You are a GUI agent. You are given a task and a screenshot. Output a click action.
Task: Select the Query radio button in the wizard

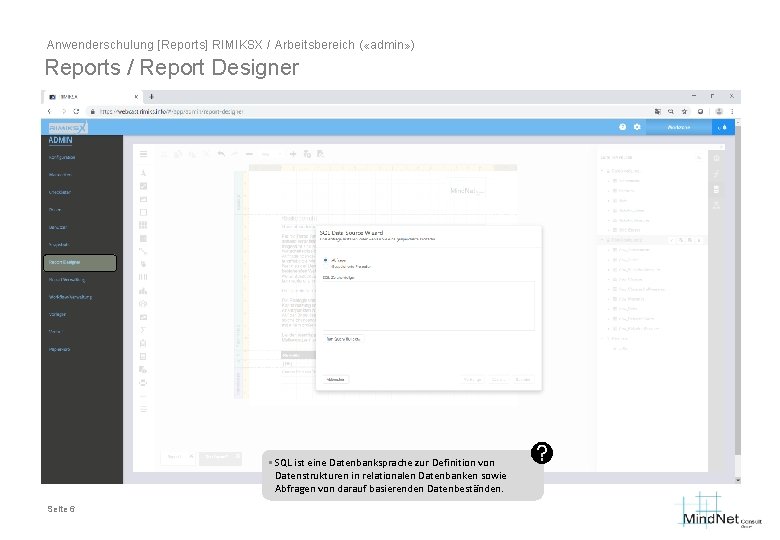325,260
